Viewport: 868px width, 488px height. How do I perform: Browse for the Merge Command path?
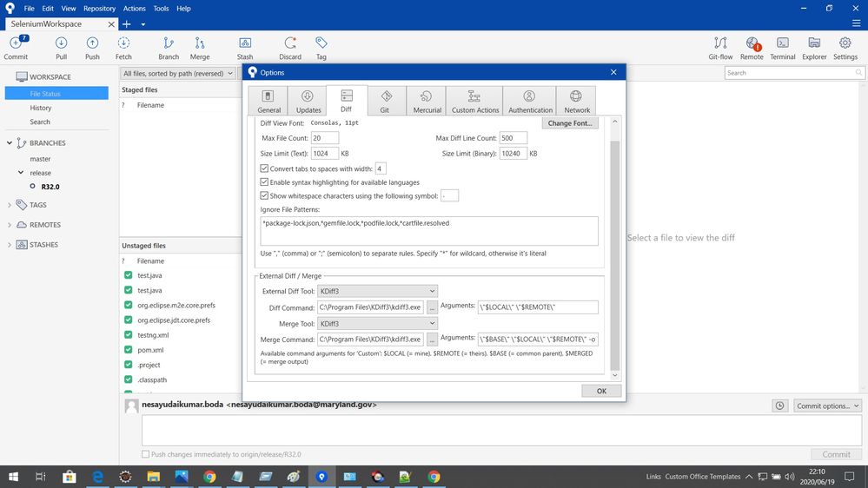tap(432, 340)
